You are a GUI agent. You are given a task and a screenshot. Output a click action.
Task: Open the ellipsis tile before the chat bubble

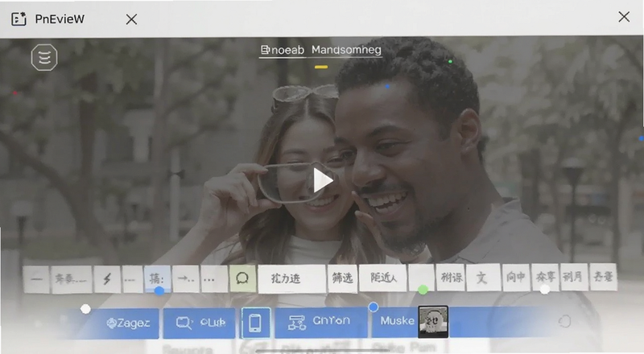(214, 279)
